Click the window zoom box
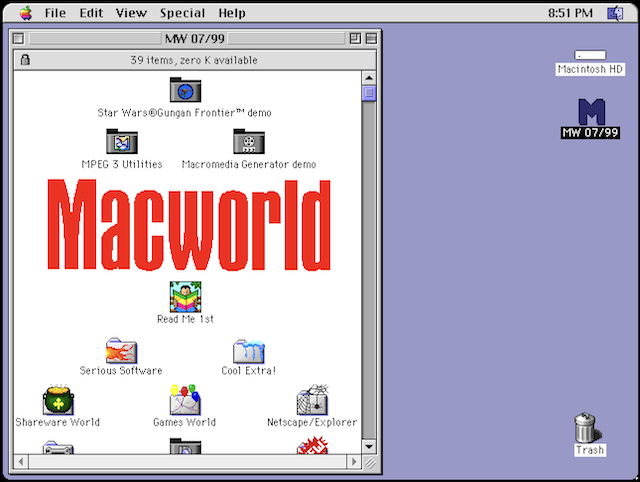 tap(356, 39)
